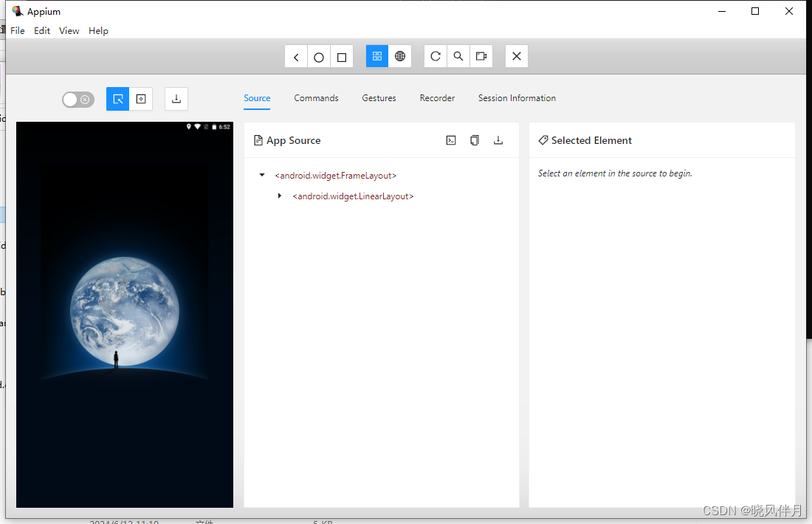Click the Appium logo in title bar
The image size is (812, 524).
[x=17, y=11]
